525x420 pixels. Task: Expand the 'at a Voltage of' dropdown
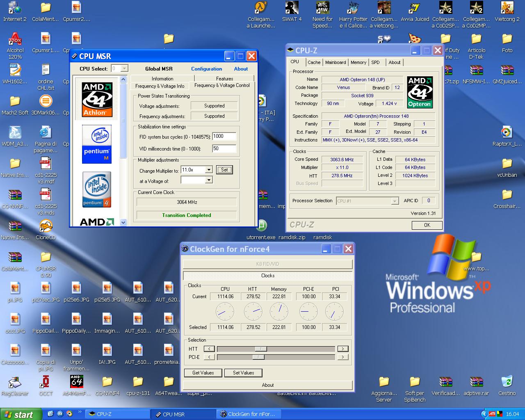pyautogui.click(x=209, y=180)
